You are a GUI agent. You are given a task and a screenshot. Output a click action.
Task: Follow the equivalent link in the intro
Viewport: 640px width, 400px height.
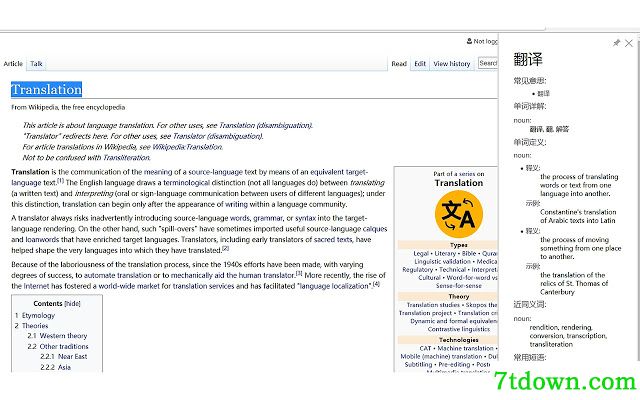[327, 172]
